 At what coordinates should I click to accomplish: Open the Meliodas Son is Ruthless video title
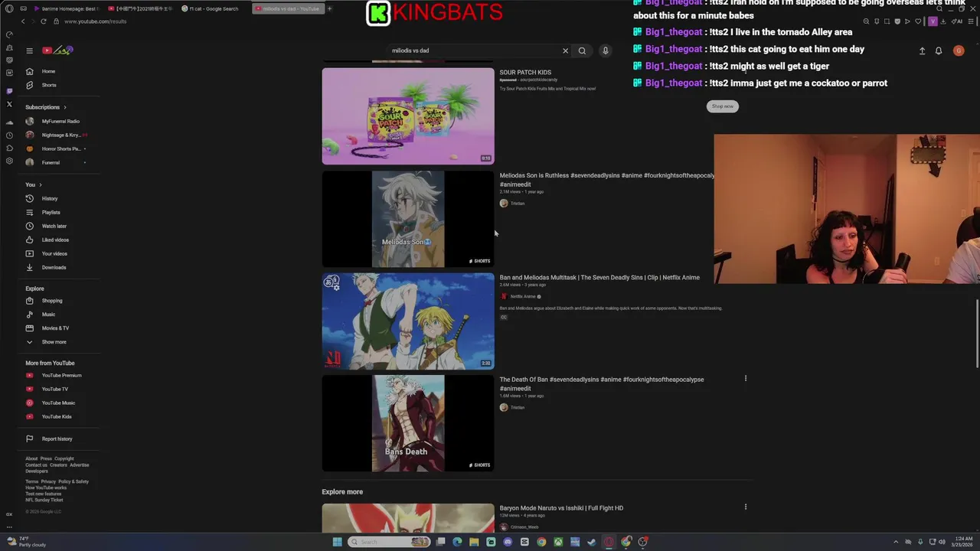tap(606, 180)
